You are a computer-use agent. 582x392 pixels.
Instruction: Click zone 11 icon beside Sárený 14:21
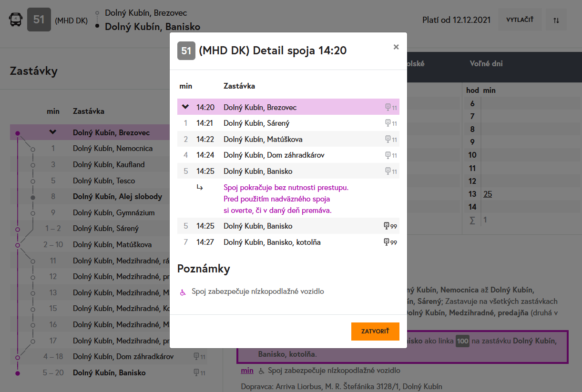[x=391, y=123]
